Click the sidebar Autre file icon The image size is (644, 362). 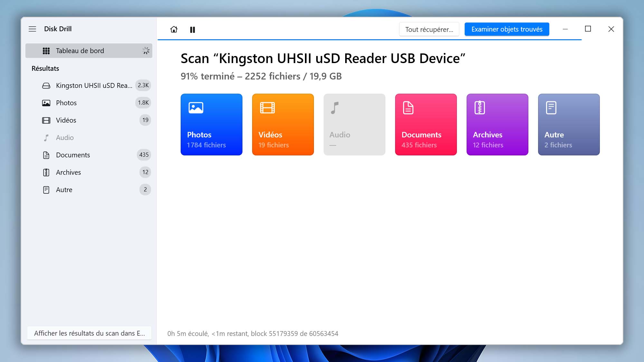[46, 190]
